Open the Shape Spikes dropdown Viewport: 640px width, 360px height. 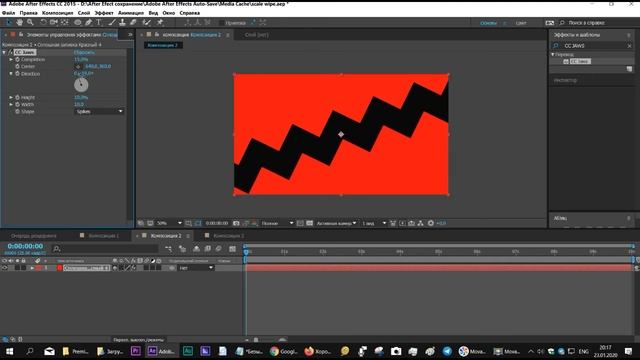(x=99, y=111)
